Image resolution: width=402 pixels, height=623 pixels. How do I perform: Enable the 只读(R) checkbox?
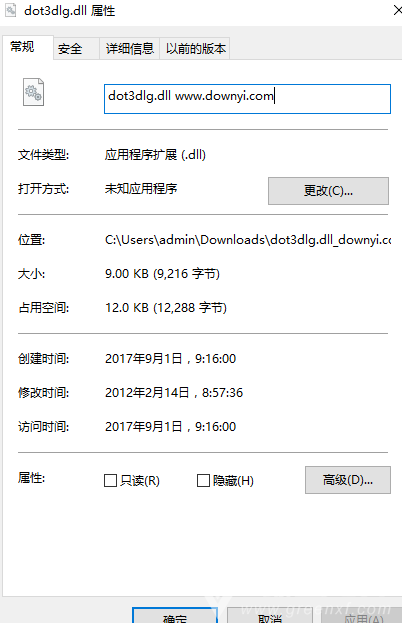tap(110, 480)
